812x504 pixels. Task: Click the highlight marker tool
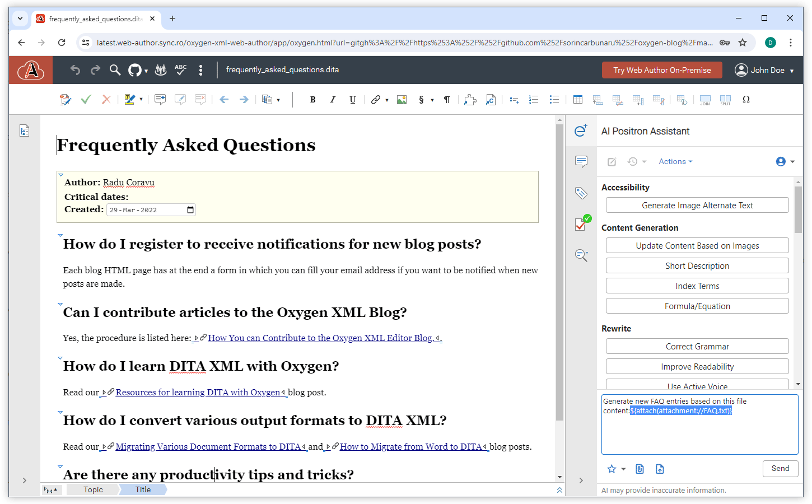tap(130, 100)
